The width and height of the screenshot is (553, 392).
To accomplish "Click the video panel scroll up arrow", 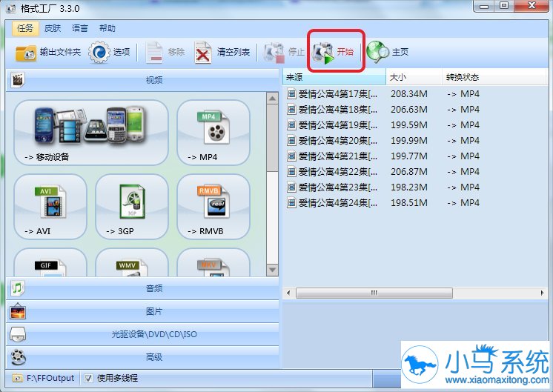I will tap(272, 99).
